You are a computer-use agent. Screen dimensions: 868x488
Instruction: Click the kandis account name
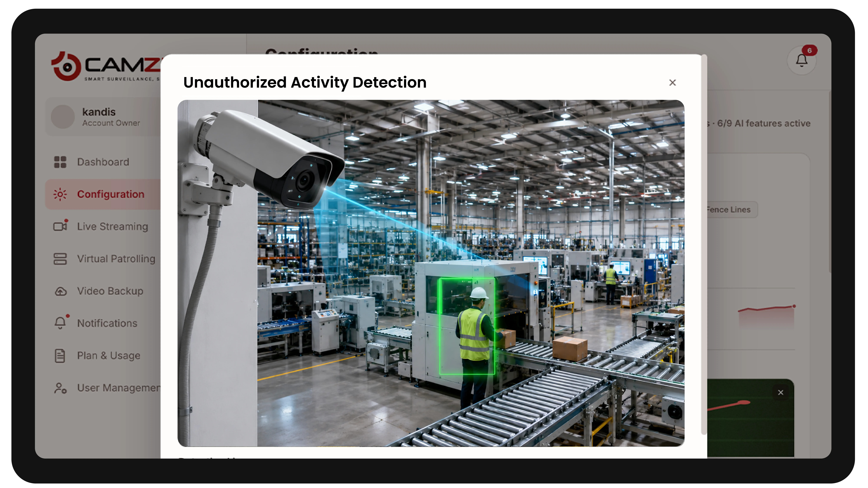tap(99, 112)
